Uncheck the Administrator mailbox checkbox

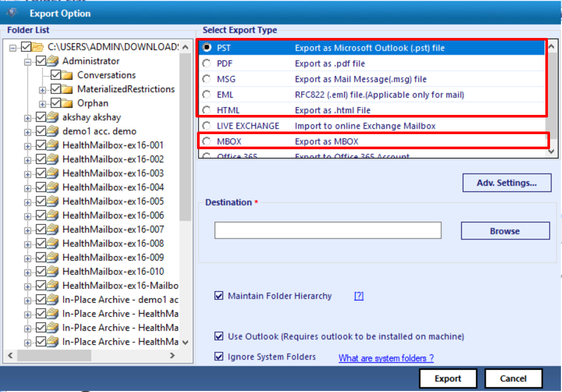pos(41,61)
